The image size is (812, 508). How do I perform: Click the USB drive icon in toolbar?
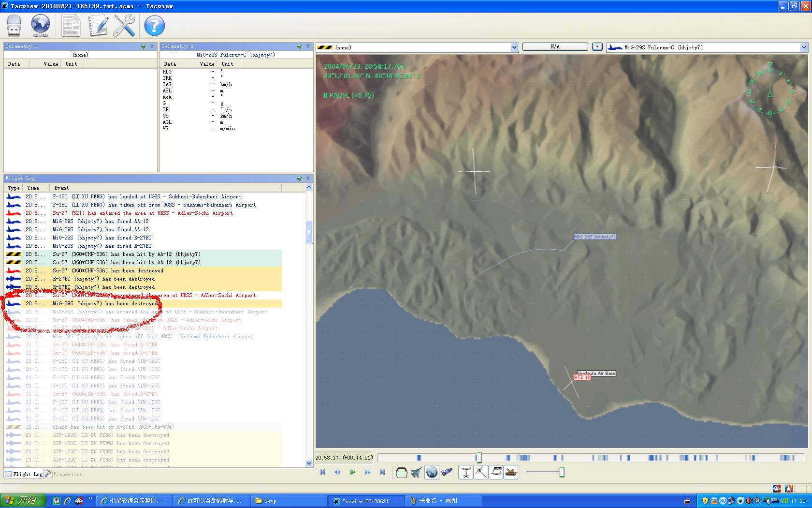pyautogui.click(x=14, y=26)
